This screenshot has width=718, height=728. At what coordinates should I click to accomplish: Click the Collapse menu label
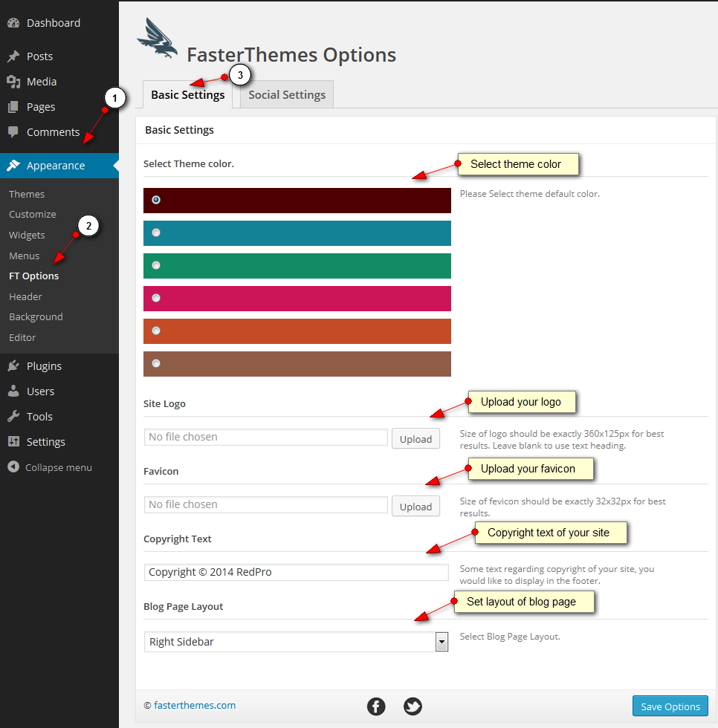[x=59, y=467]
